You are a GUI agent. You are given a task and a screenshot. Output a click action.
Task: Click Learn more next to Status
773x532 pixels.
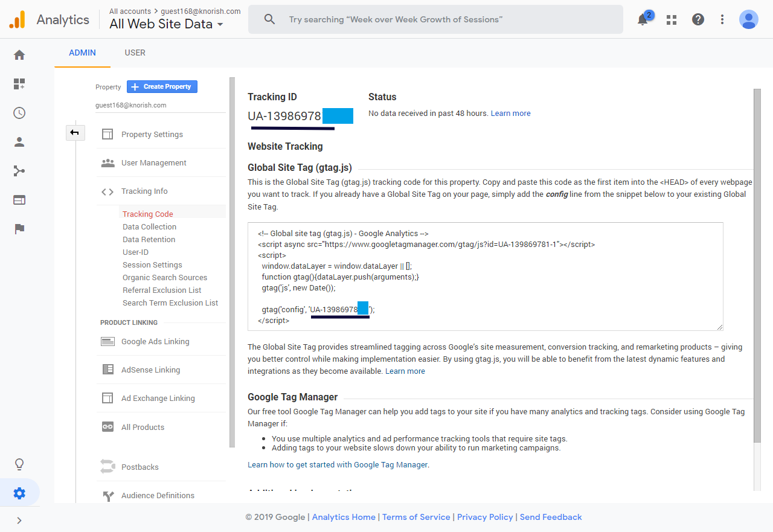click(x=510, y=113)
